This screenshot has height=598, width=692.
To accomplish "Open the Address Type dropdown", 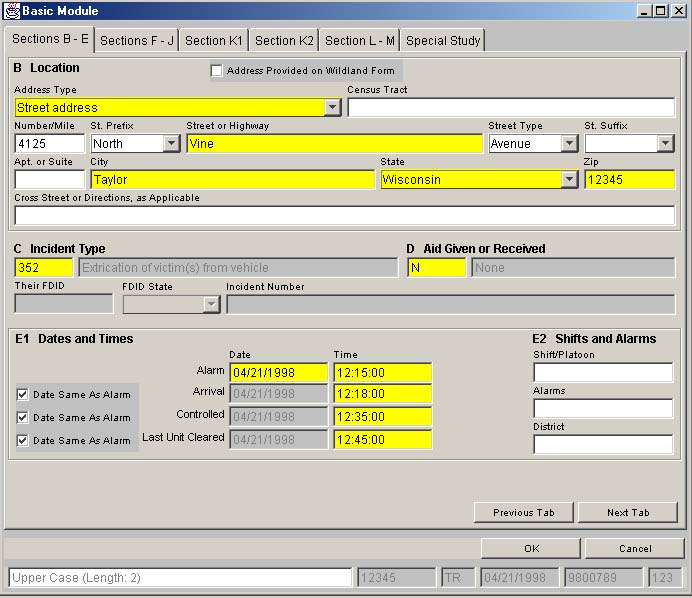I will pos(333,108).
